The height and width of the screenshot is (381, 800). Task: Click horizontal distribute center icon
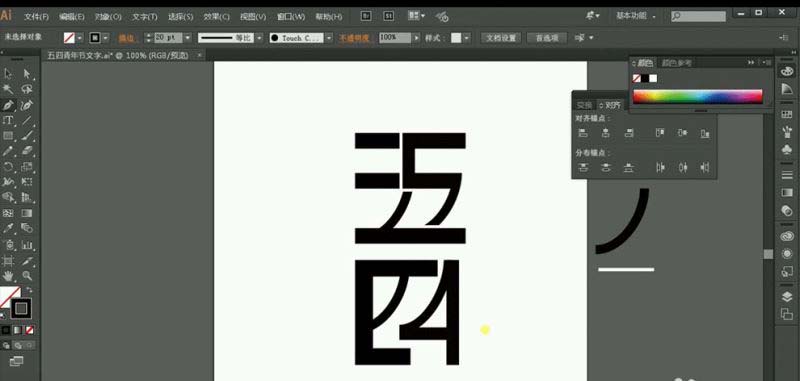point(683,167)
